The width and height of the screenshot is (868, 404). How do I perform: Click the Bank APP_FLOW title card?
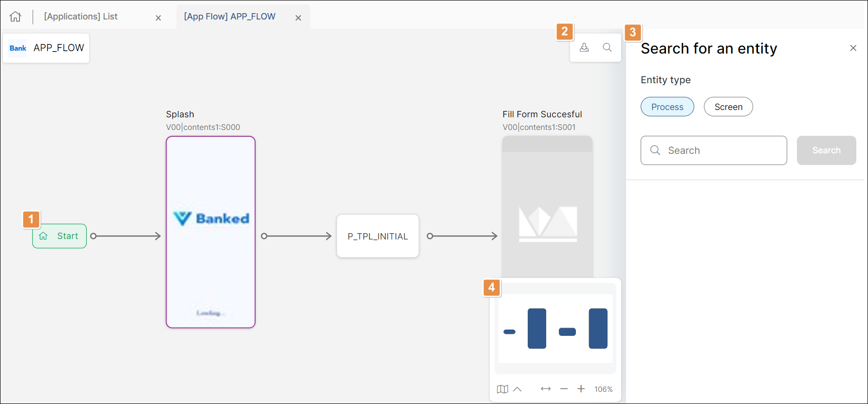click(x=46, y=48)
